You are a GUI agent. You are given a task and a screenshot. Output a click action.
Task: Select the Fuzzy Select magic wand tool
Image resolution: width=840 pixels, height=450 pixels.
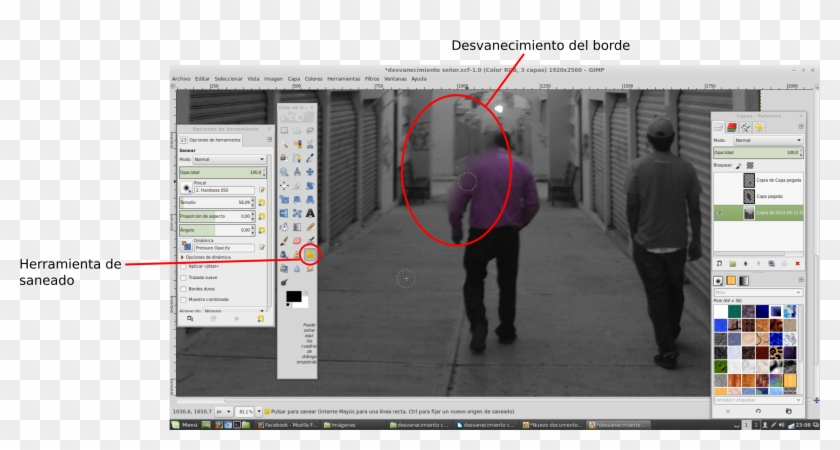pyautogui.click(x=284, y=144)
